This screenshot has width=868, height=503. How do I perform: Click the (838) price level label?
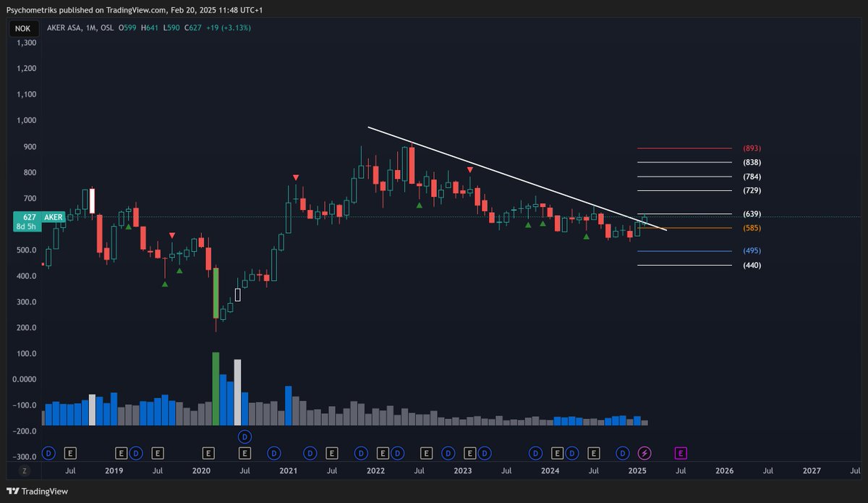[x=752, y=163]
